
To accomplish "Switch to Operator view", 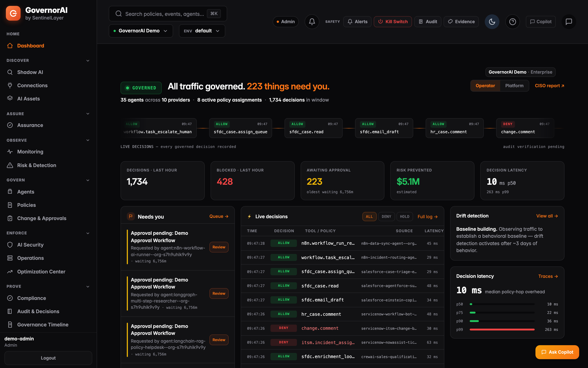I will (485, 86).
